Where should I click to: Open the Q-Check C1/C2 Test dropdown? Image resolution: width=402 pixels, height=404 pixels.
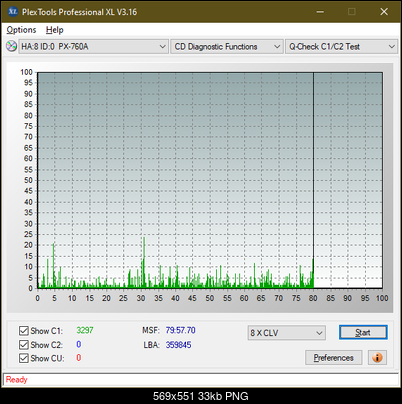click(342, 47)
